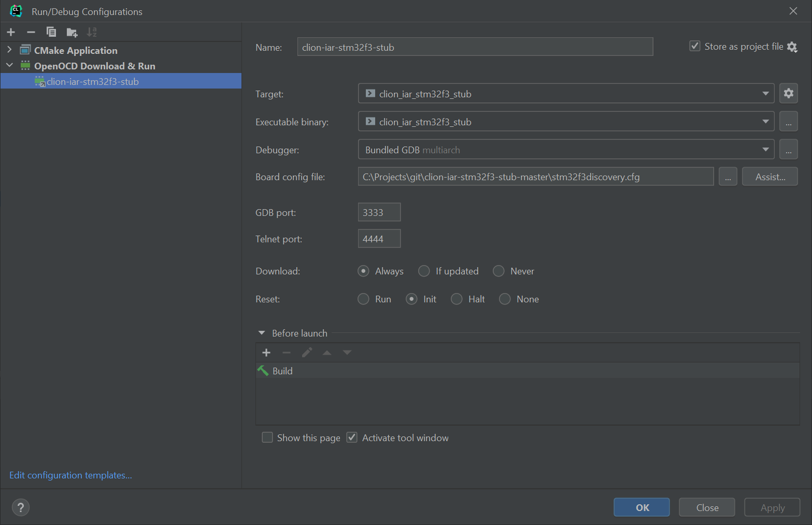Screen dimensions: 812x525
Task: Move the Before launch task up
Action: tap(327, 353)
